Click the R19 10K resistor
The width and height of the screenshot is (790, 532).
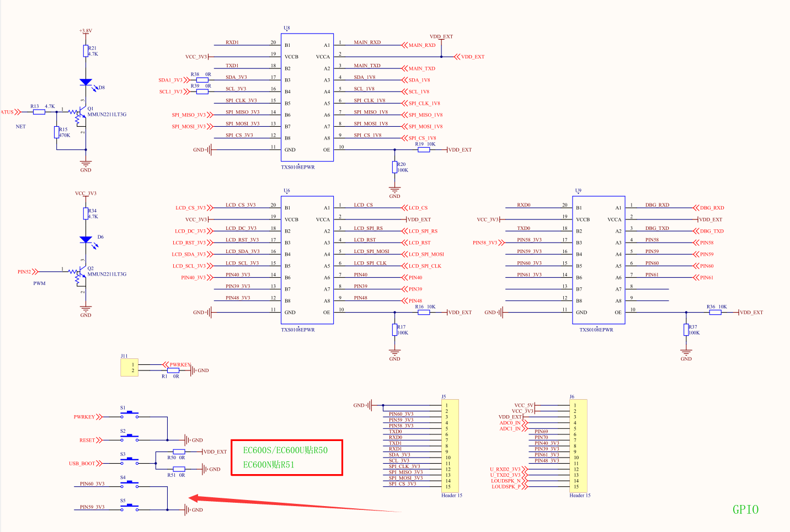[x=424, y=149]
